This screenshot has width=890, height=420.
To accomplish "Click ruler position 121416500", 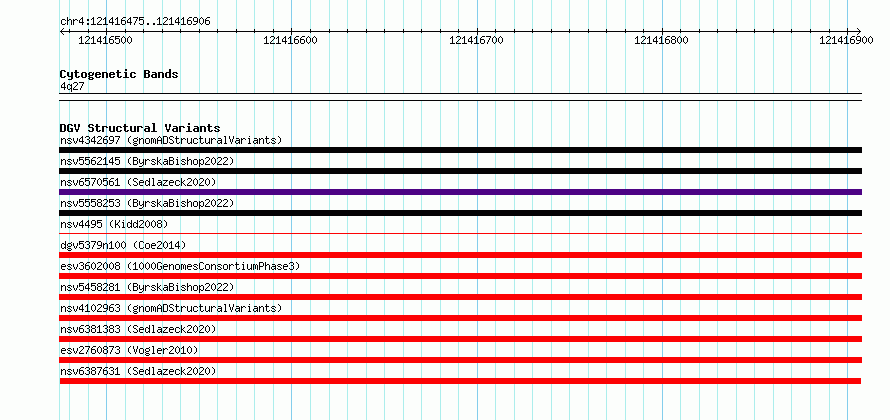I will click(x=105, y=40).
